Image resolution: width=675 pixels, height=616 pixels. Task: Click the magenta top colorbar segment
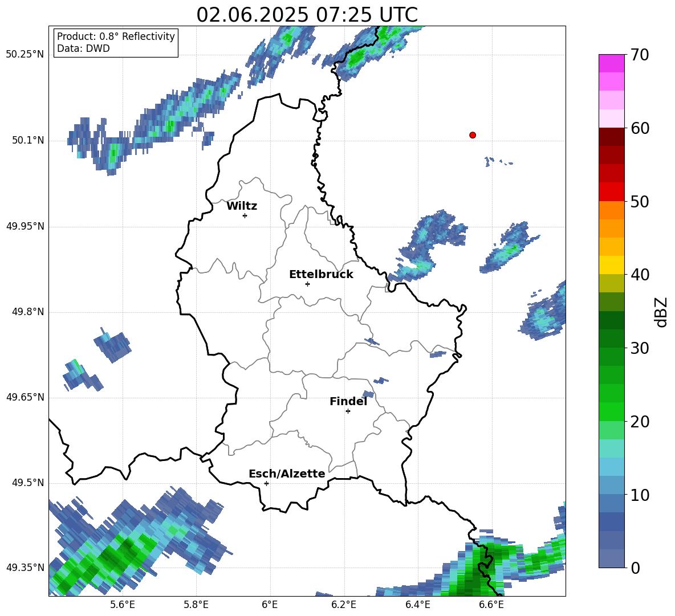click(x=611, y=63)
